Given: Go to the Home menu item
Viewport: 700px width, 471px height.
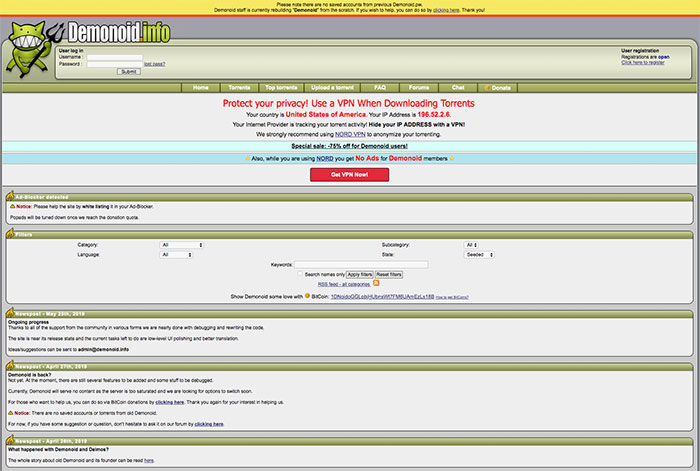Looking at the screenshot, I should pyautogui.click(x=200, y=88).
